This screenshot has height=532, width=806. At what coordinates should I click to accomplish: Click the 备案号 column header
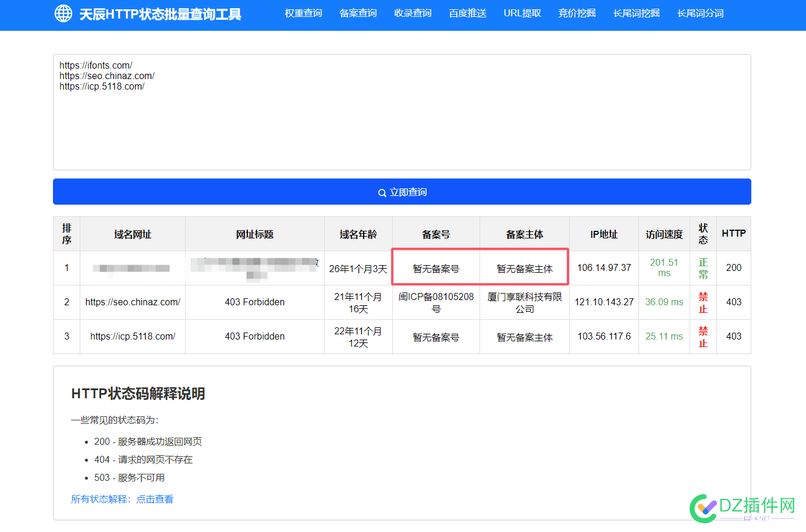436,234
